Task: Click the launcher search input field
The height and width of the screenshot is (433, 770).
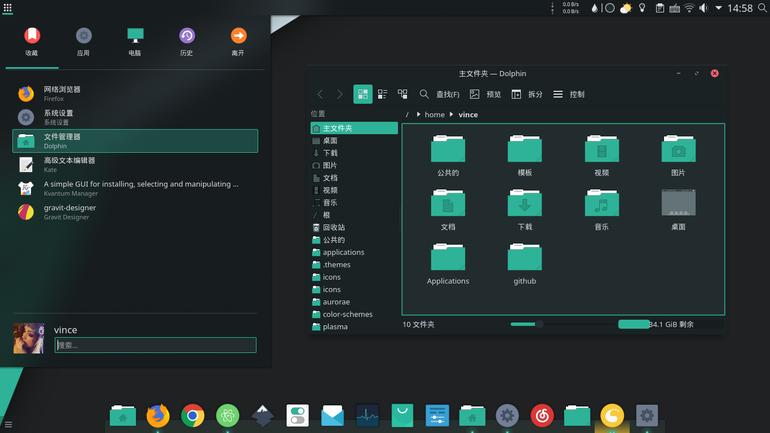Action: pyautogui.click(x=155, y=345)
